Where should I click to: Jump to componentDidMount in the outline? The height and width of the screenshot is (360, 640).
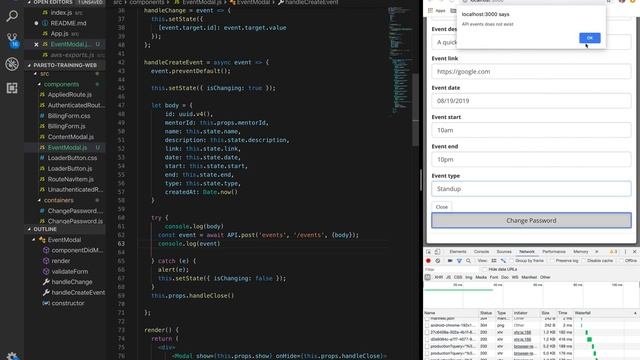(x=77, y=251)
